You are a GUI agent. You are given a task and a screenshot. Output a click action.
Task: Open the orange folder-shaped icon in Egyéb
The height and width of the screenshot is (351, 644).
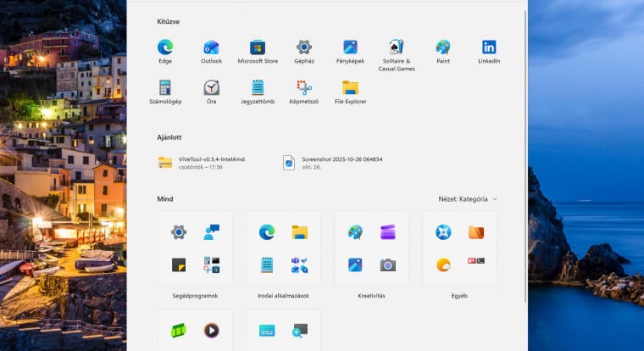click(476, 232)
